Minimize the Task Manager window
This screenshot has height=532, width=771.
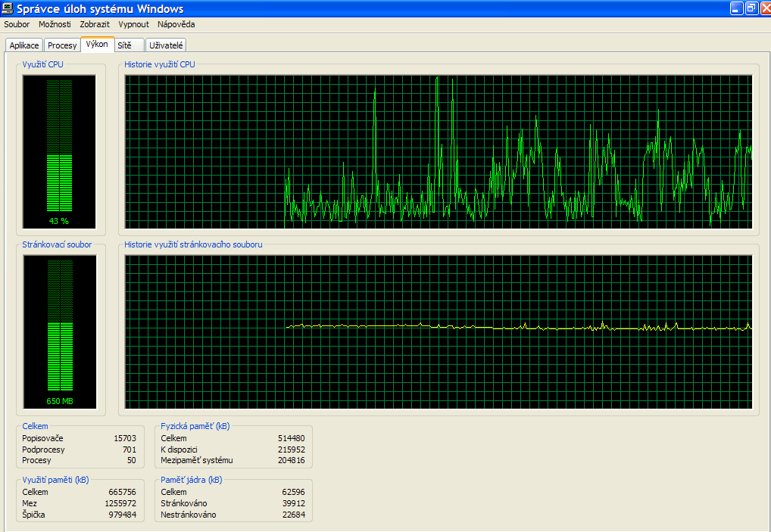[736, 8]
